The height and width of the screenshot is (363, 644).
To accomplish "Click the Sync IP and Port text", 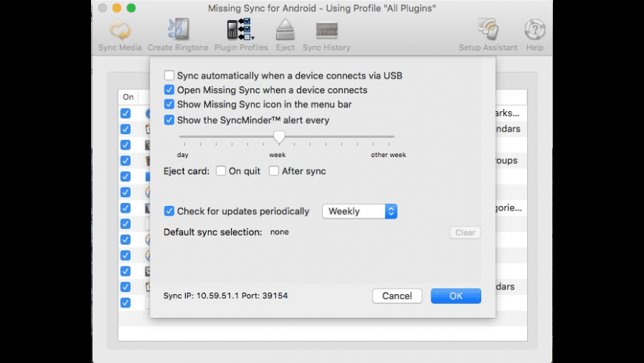I will click(x=226, y=296).
